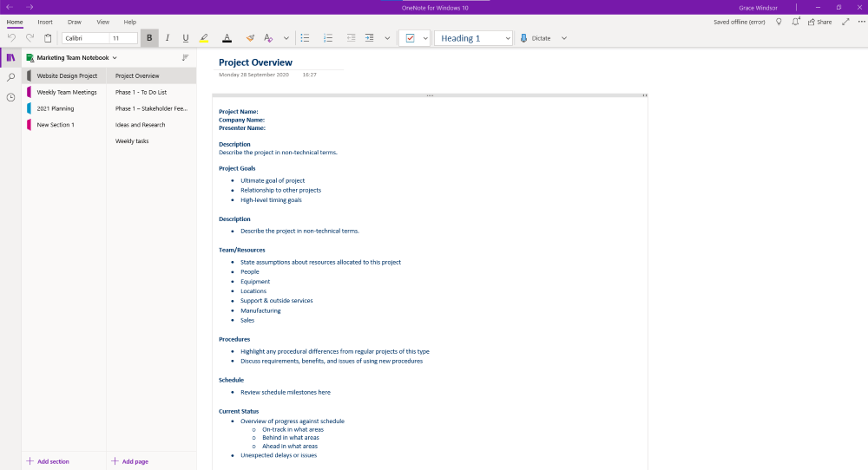Image resolution: width=868 pixels, height=470 pixels.
Task: Insert a bulleted list
Action: tap(305, 38)
